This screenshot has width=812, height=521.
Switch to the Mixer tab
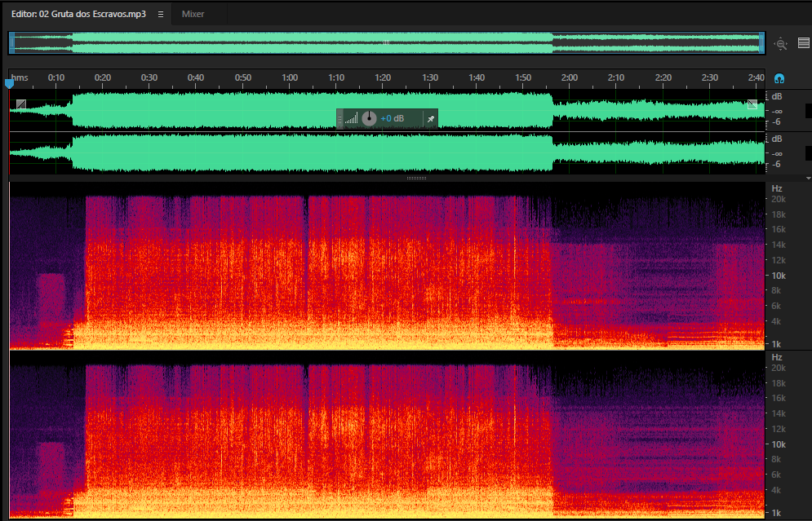(193, 14)
